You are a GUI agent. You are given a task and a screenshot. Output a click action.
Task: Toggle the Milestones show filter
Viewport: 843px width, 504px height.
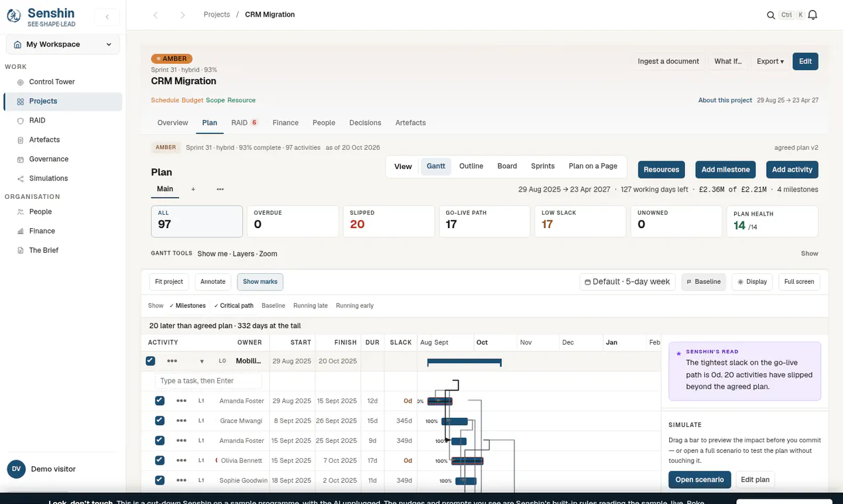187,306
